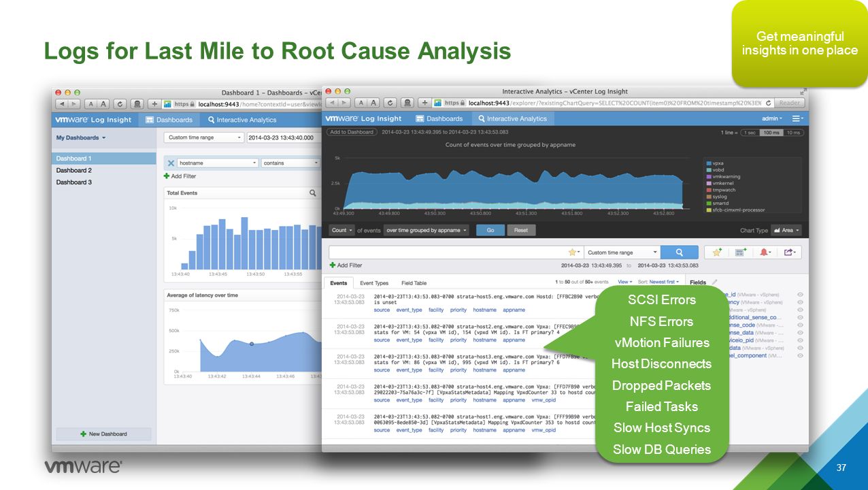Select Dashboard 2 in the sidebar

103,170
